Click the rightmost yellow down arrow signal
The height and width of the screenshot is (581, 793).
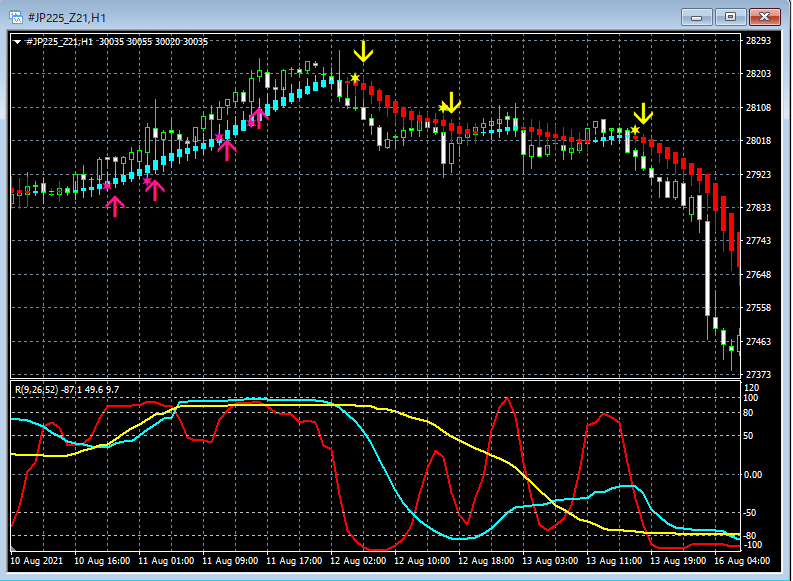pos(643,112)
